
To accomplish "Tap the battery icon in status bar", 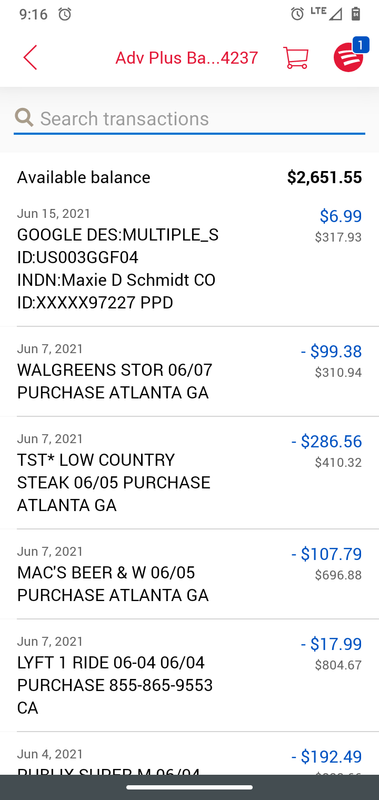I will (x=356, y=14).
